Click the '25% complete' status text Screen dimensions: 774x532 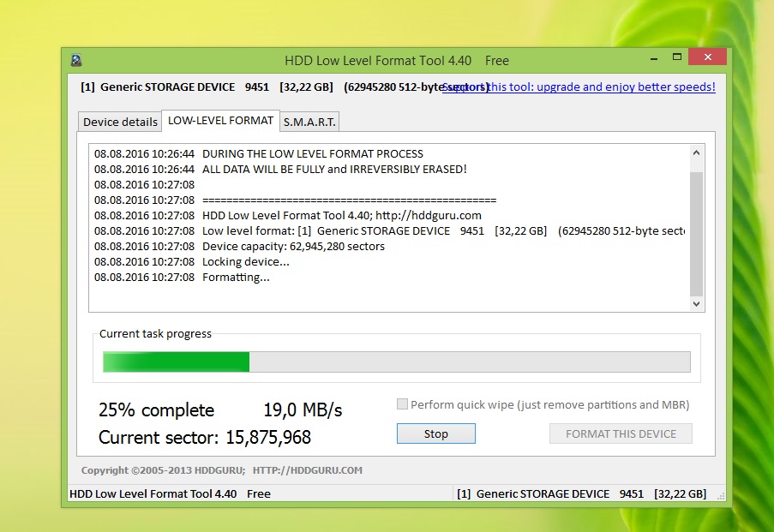click(x=157, y=409)
